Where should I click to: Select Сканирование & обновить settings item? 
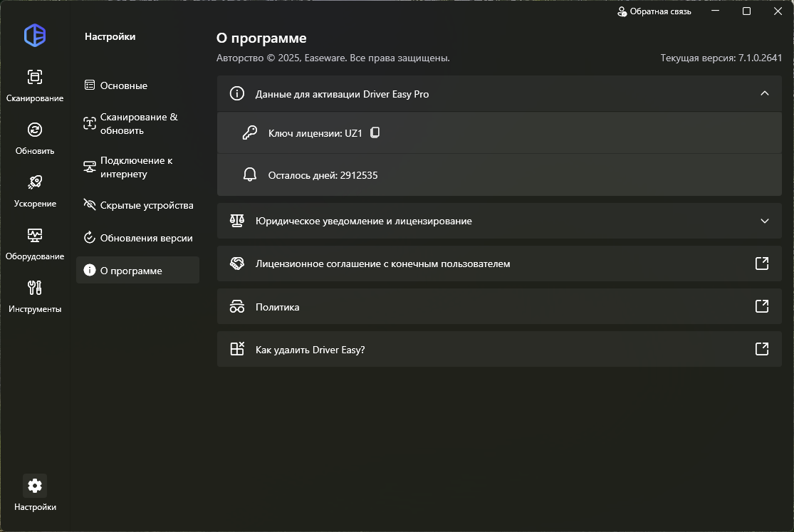137,123
